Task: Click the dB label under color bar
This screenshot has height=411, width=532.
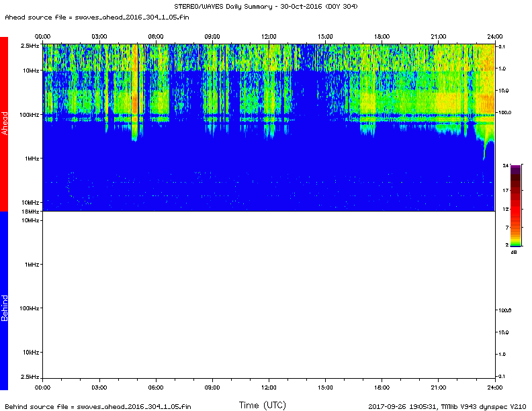Action: click(x=514, y=252)
